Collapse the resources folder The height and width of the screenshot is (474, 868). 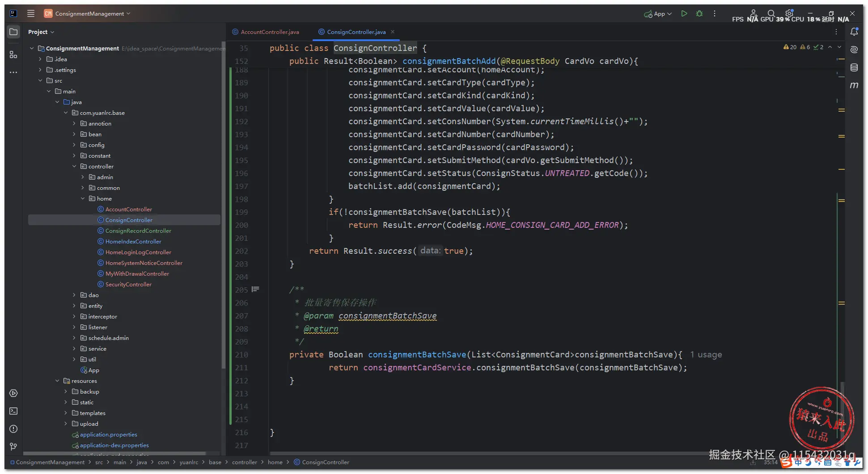click(x=57, y=381)
